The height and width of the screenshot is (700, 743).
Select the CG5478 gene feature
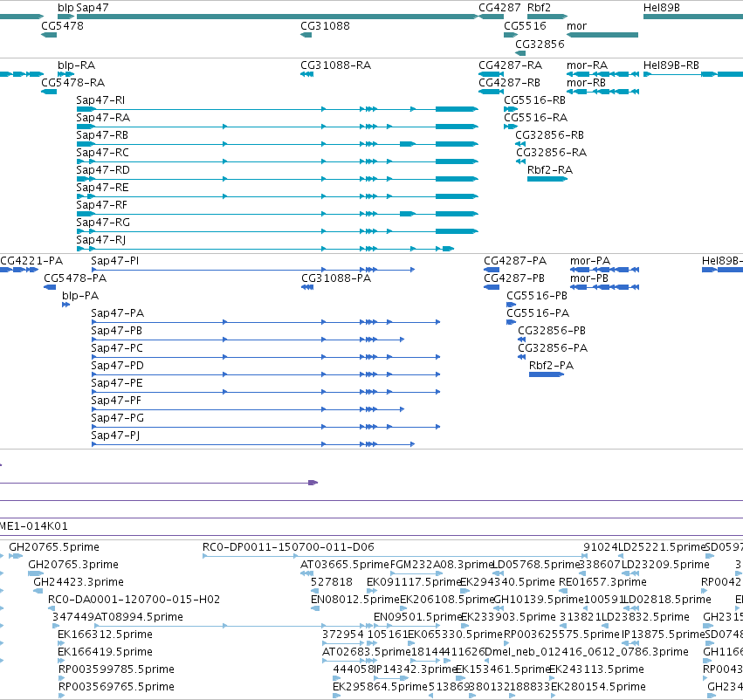[49, 35]
